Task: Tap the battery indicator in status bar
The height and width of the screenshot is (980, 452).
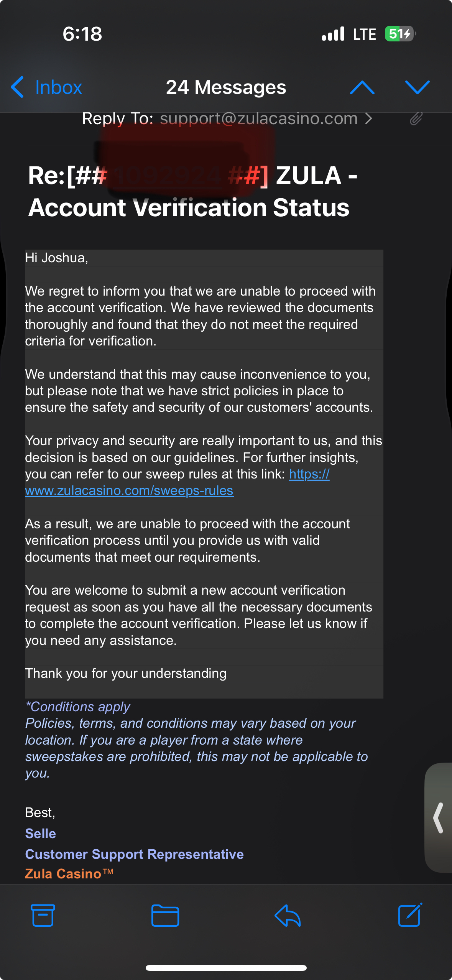Action: click(400, 34)
